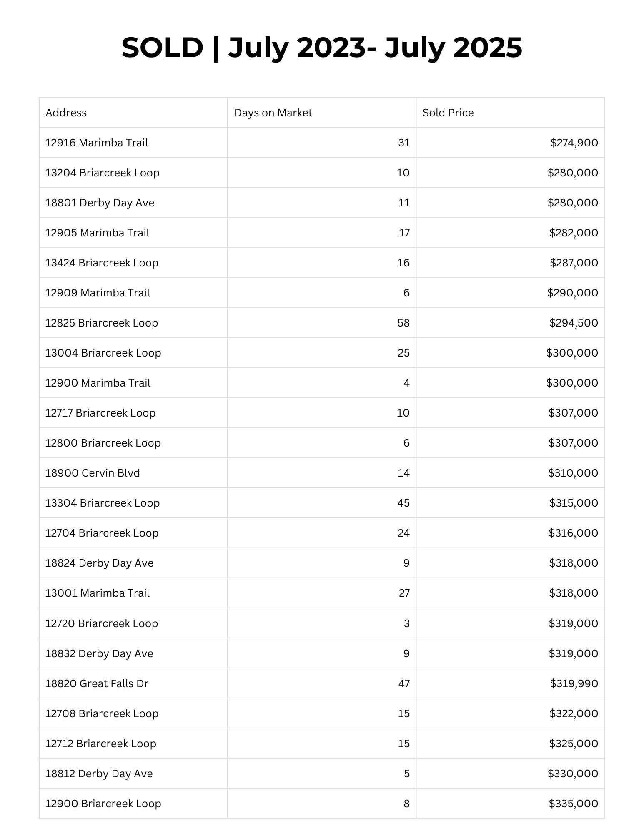This screenshot has height=834, width=644.
Task: Select the 13204 Briarcreek Loop address cell
Action: tap(103, 173)
